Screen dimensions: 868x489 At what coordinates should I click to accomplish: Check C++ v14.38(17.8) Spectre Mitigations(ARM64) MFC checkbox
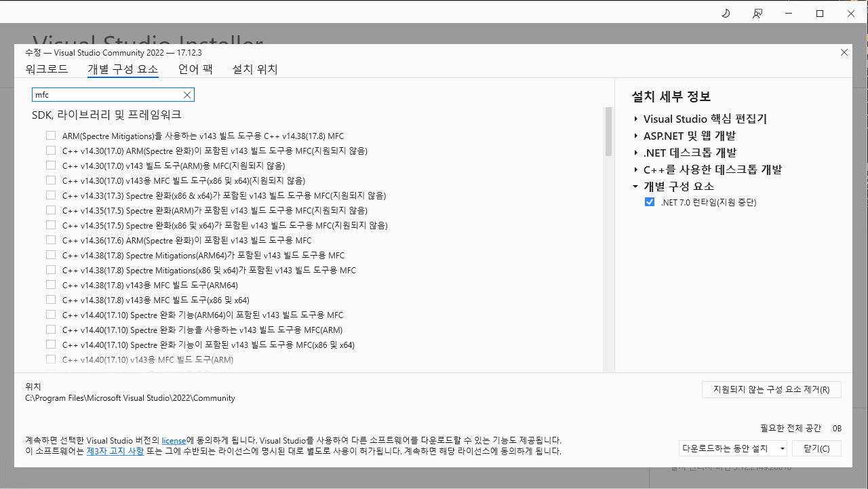coord(51,255)
